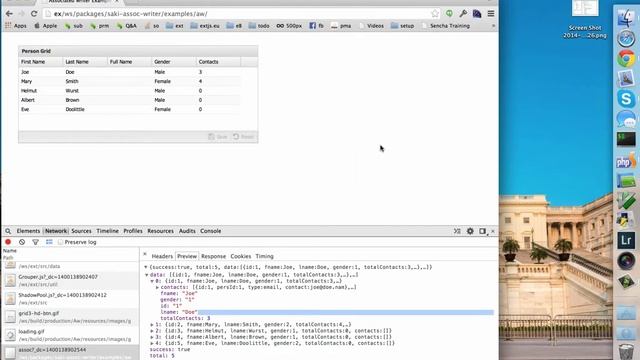This screenshot has width=640, height=360.
Task: Open Google Chrome in the Dock
Action: click(626, 58)
